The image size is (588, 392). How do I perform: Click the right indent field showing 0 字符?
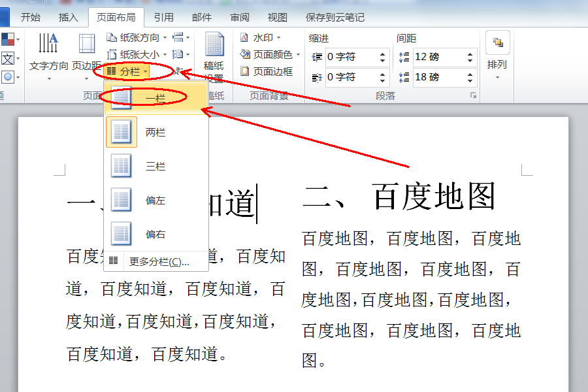pos(351,77)
